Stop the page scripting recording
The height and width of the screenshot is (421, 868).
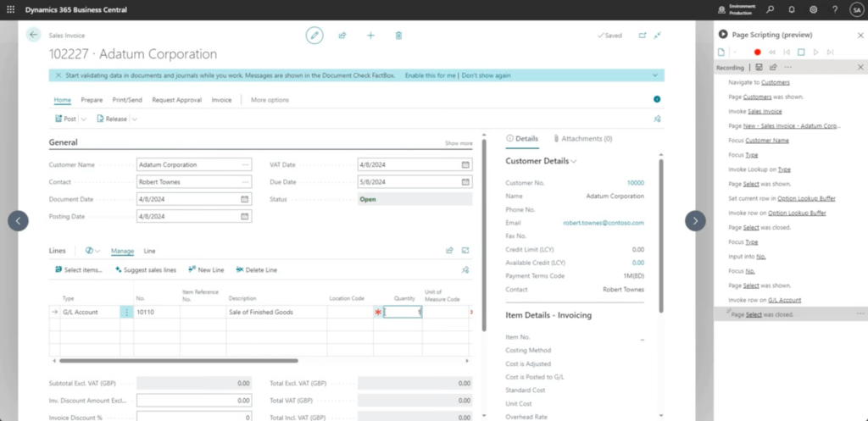[801, 53]
